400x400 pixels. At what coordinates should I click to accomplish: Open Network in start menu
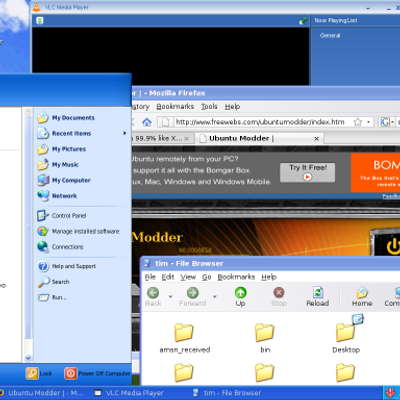point(57,196)
